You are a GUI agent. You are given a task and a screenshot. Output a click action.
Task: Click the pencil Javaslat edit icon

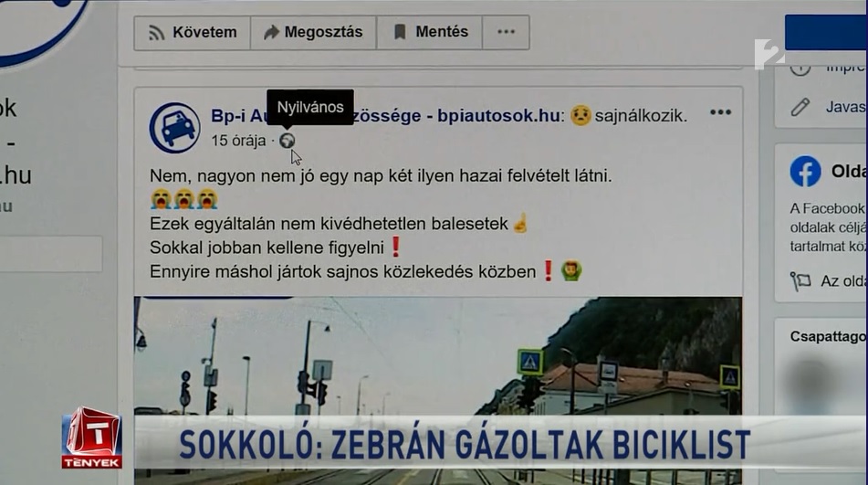800,107
